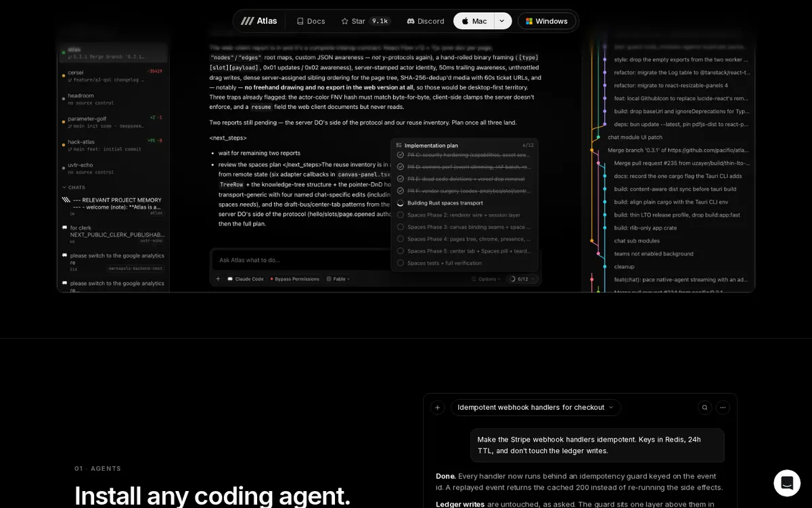Image resolution: width=812 pixels, height=508 pixels.
Task: Select the cersei workspace in the sidebar
Action: click(x=112, y=75)
